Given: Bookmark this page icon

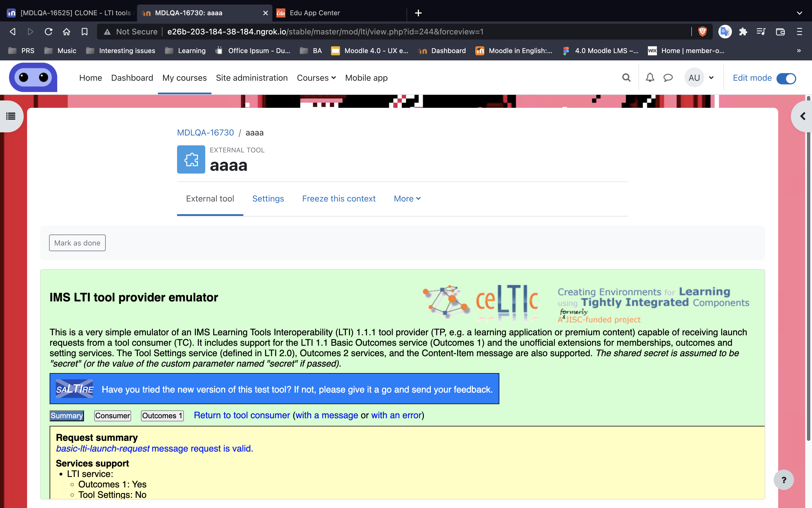Looking at the screenshot, I should coord(85,32).
